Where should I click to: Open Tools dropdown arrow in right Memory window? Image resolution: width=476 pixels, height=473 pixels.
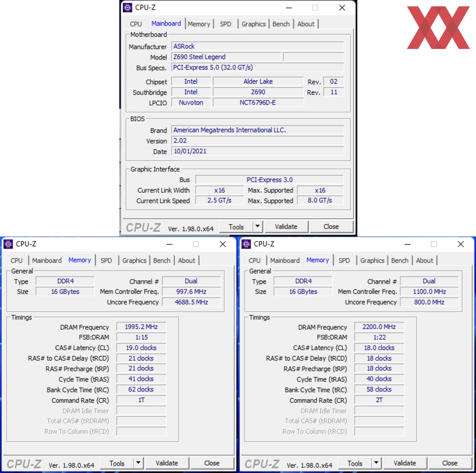[x=376, y=463]
